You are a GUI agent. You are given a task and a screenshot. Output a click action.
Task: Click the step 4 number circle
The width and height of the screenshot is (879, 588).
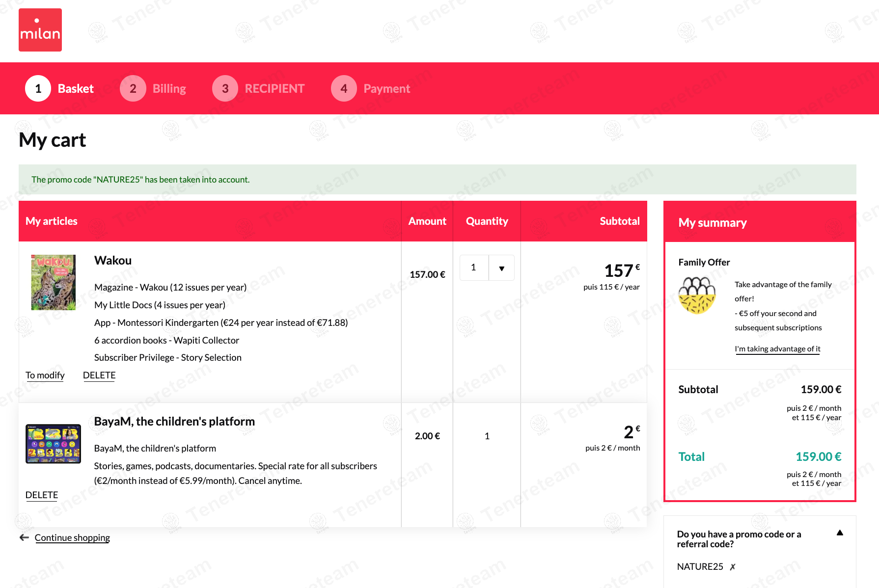(x=344, y=88)
